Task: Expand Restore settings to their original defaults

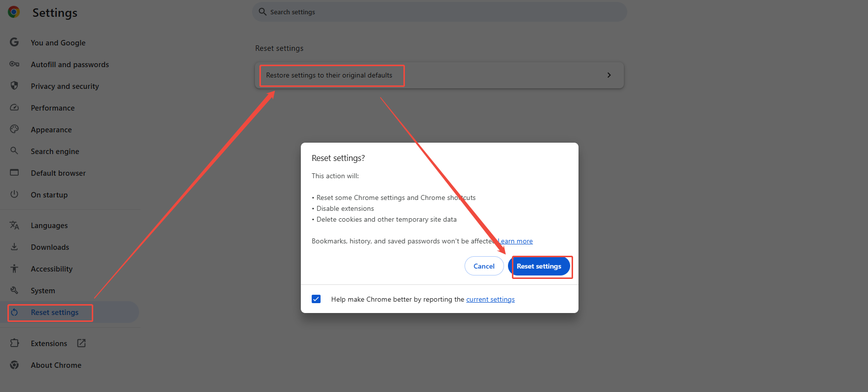Action: (330, 75)
